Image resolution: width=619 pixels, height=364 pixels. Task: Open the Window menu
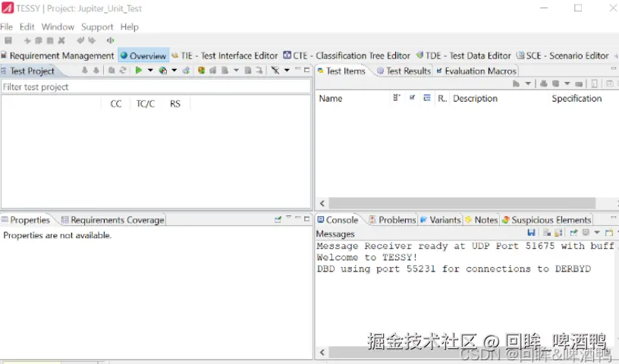pos(58,27)
